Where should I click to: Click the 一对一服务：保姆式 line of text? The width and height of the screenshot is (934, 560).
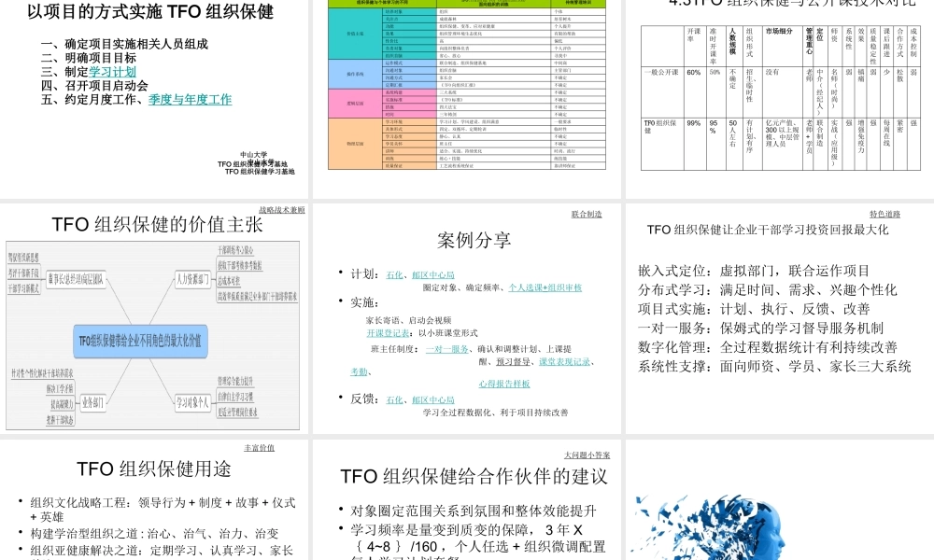[x=760, y=328]
